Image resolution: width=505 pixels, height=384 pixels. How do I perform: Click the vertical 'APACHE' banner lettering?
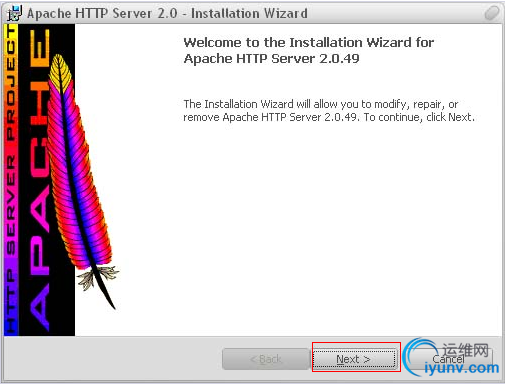(x=40, y=180)
